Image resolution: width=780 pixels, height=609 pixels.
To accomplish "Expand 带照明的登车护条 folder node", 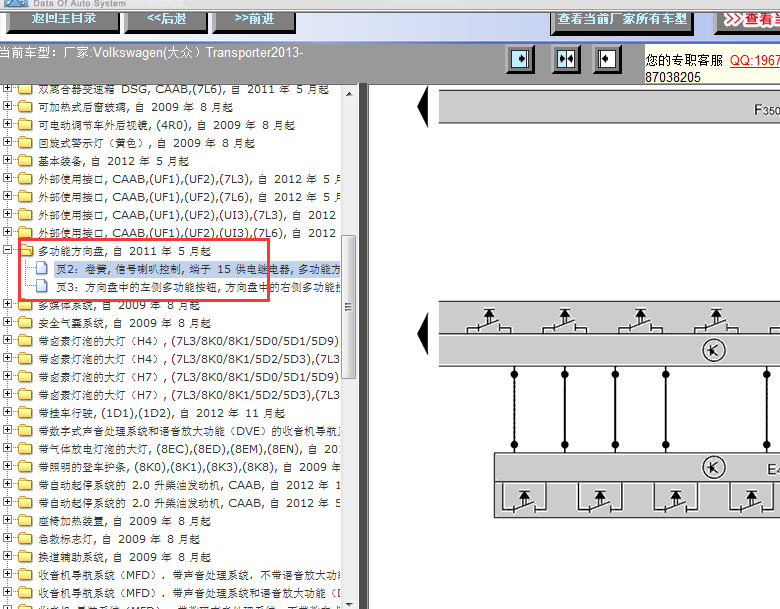I will [7, 465].
